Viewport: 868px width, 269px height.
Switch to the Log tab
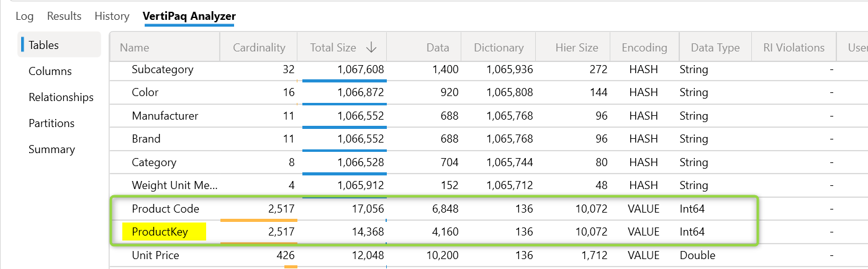click(25, 16)
